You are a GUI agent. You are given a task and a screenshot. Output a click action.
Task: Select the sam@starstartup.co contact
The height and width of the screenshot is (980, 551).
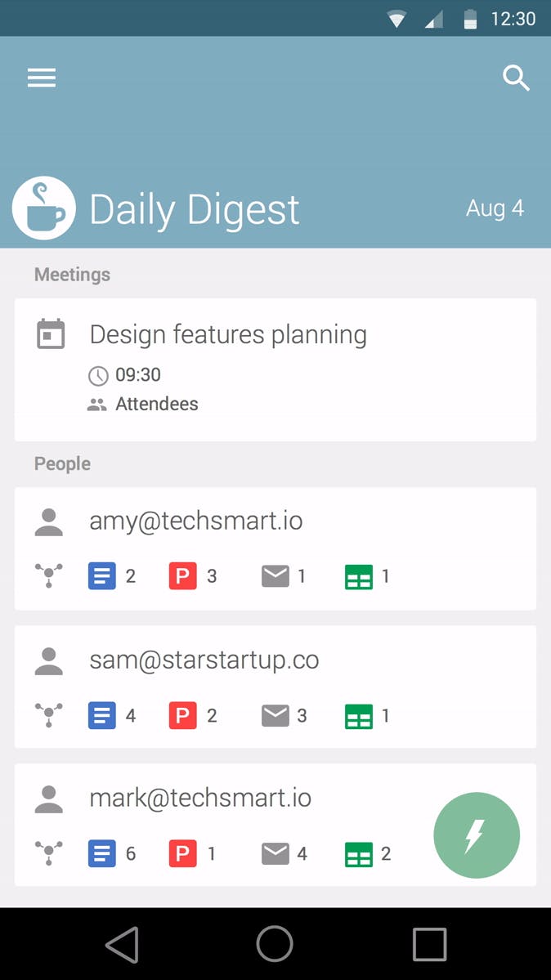pyautogui.click(x=204, y=660)
